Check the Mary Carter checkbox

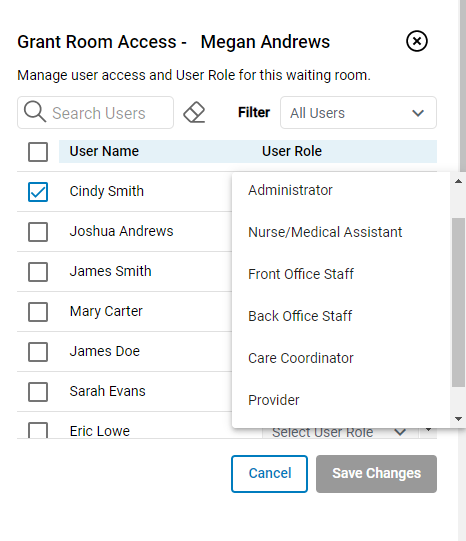coord(38,312)
